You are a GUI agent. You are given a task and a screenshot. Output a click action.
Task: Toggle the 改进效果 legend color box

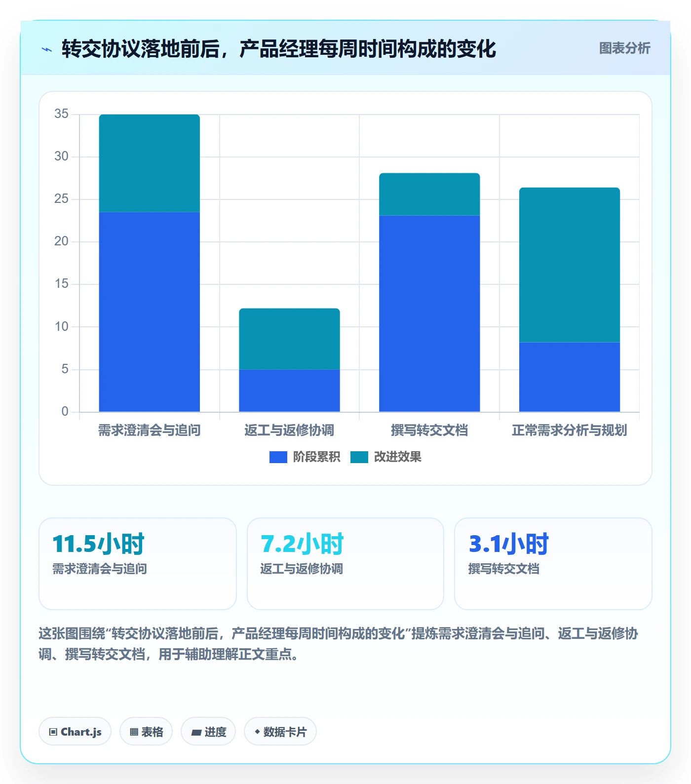pyautogui.click(x=359, y=457)
